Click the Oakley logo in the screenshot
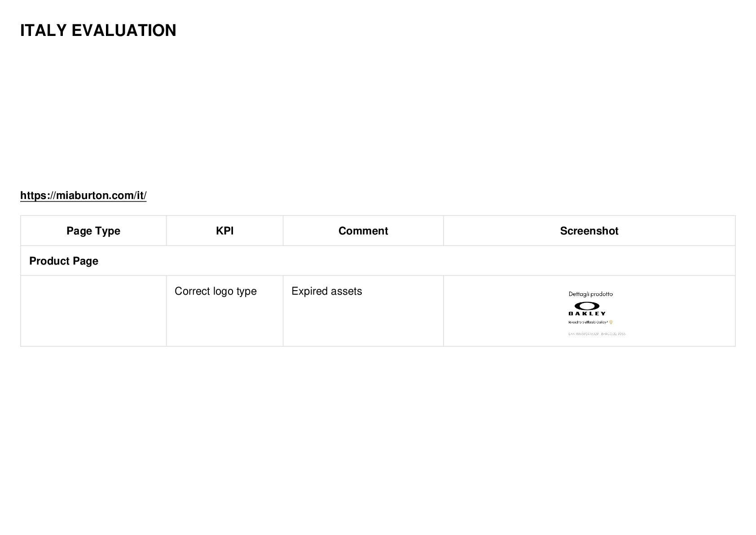The image size is (756, 535). [x=587, y=309]
